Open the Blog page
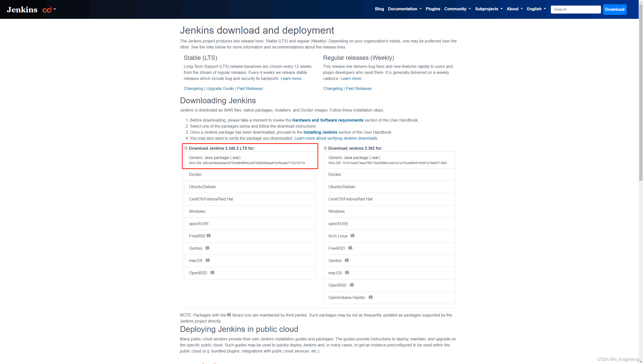643x364 pixels. pyautogui.click(x=379, y=9)
